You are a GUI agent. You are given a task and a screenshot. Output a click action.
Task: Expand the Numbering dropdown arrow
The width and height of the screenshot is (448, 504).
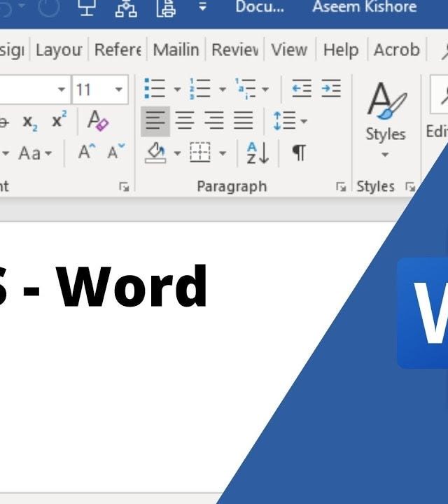coord(223,89)
